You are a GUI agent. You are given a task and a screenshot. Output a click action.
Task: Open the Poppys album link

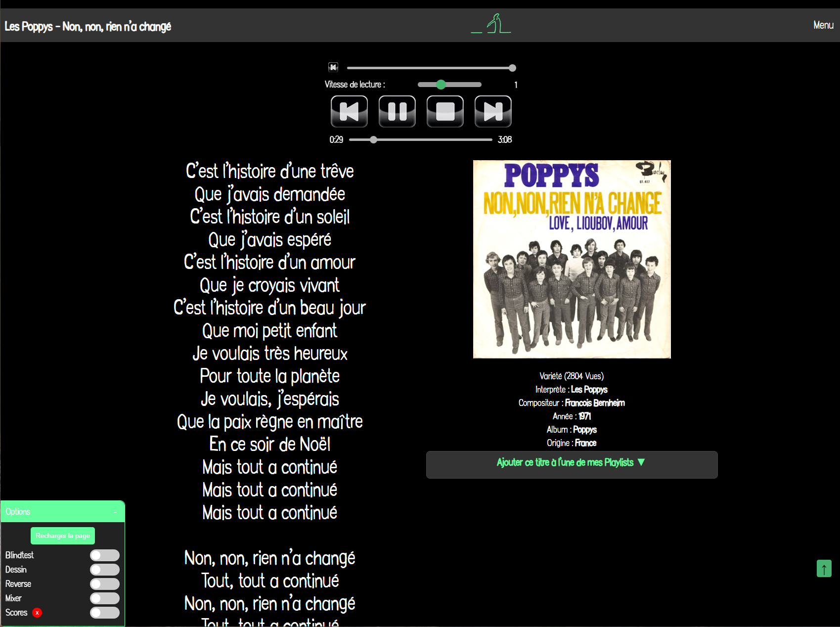(585, 430)
